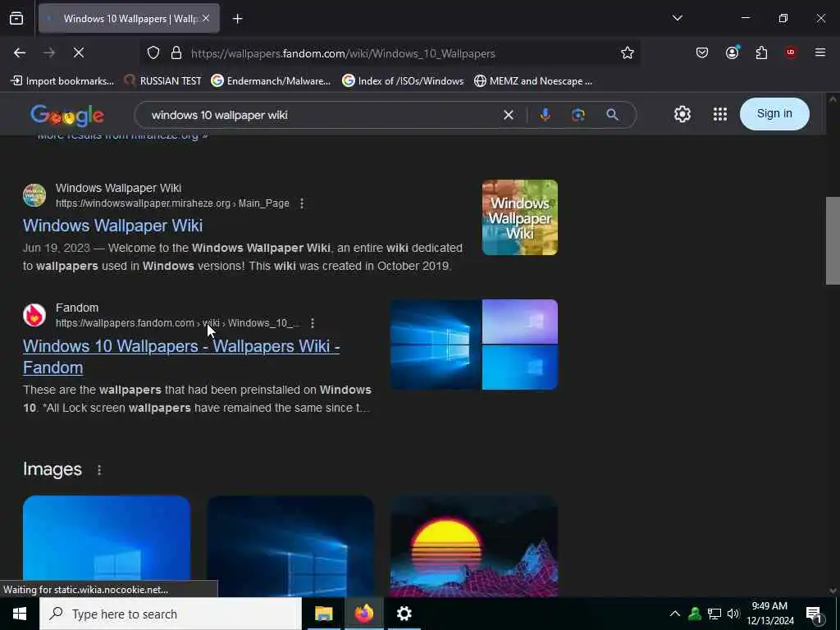Screen dimensions: 840x630
Task: Click the Google logo
Action: tap(67, 115)
